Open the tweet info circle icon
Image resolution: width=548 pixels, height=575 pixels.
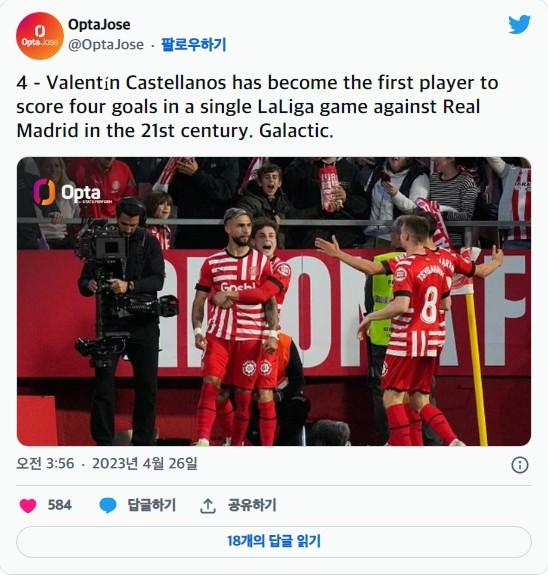pyautogui.click(x=520, y=465)
